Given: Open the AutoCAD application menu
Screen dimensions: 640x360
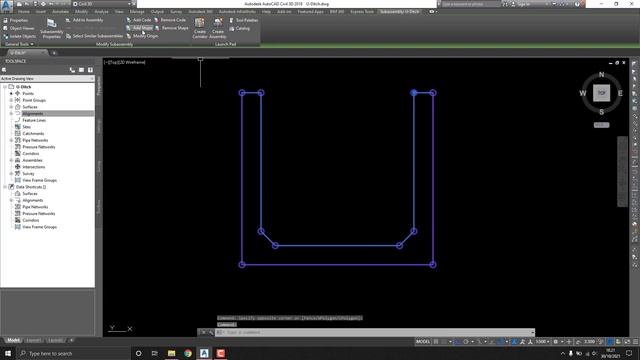Looking at the screenshot, I should click(6, 6).
